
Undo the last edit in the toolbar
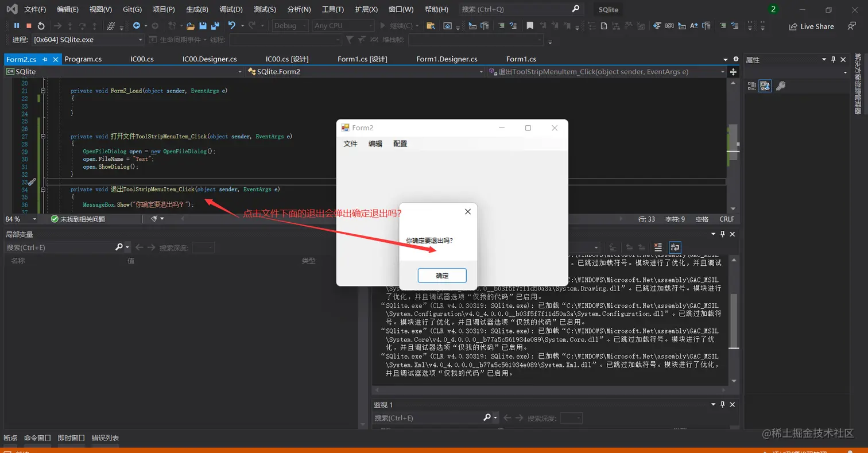click(232, 26)
